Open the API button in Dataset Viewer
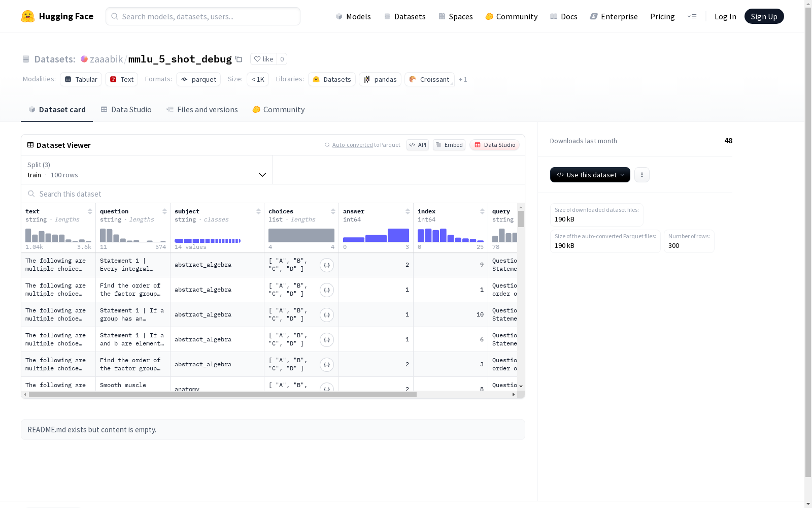 point(418,145)
